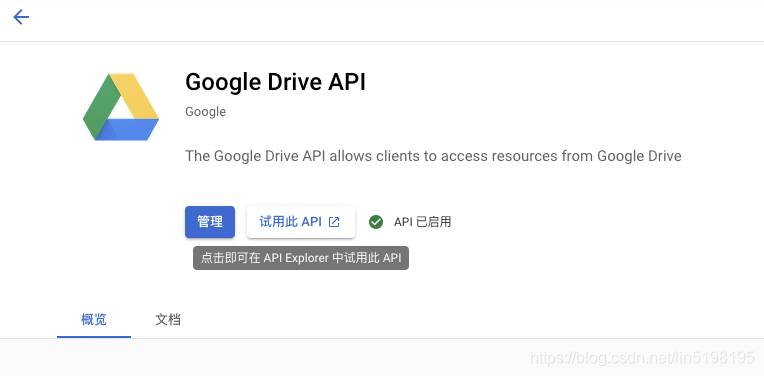Click the API 已启用 status text
This screenshot has height=376, width=764.
tap(422, 222)
